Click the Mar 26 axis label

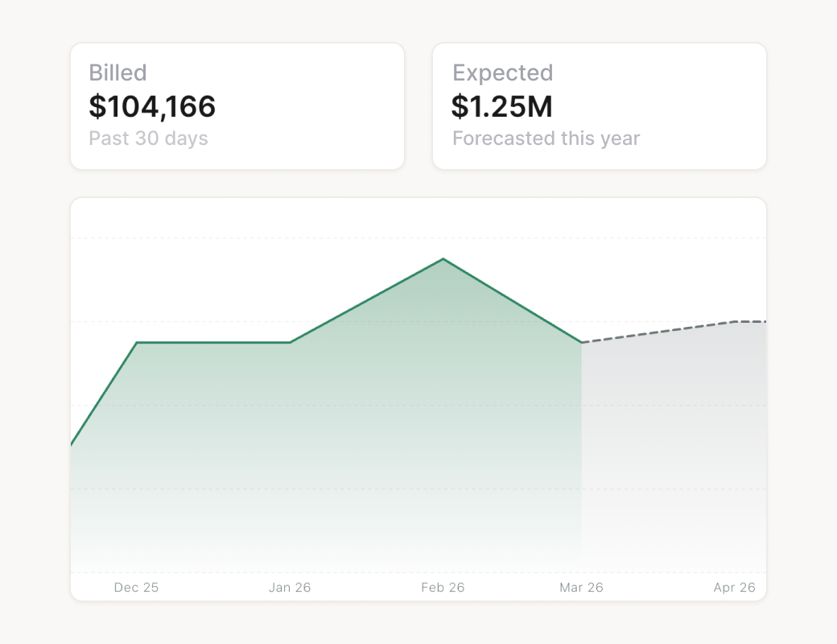click(x=581, y=588)
